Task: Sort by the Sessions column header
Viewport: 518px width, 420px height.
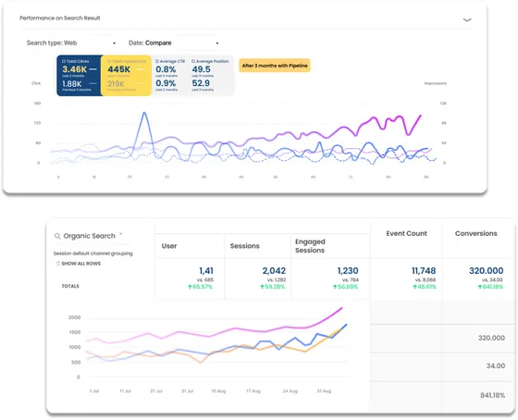Action: 245,246
